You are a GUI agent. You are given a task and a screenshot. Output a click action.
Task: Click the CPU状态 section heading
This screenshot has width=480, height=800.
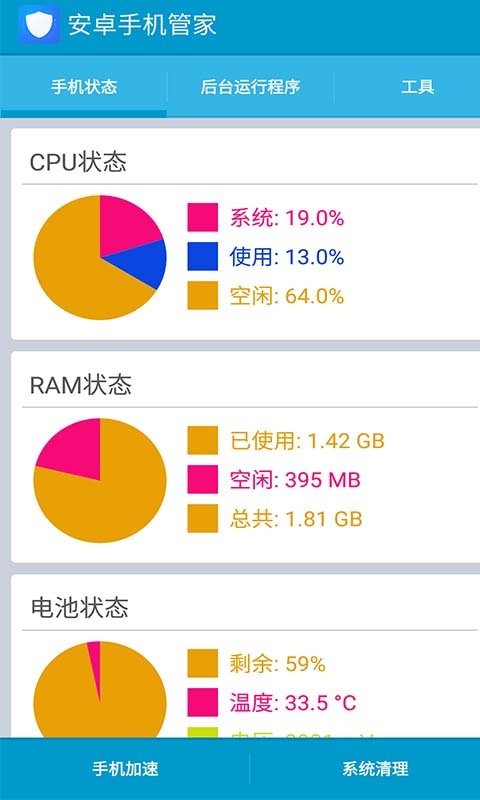click(x=78, y=162)
